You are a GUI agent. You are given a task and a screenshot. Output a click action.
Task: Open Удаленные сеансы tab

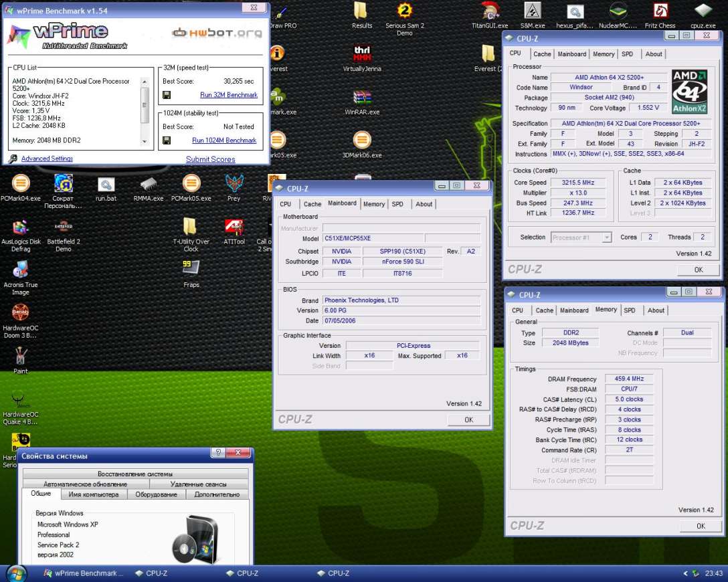point(198,484)
